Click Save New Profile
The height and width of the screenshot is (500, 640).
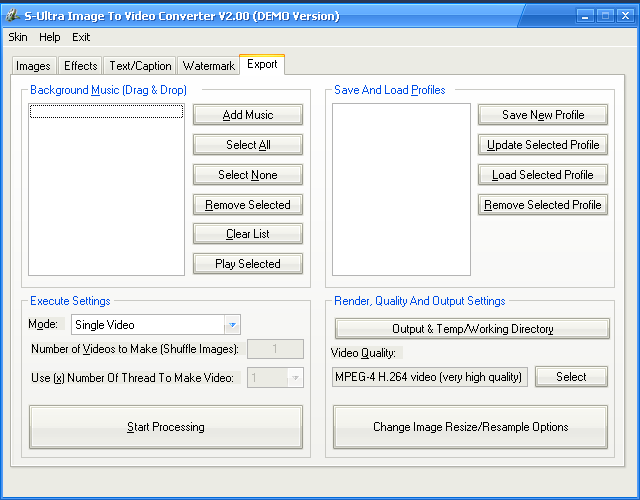(x=543, y=115)
